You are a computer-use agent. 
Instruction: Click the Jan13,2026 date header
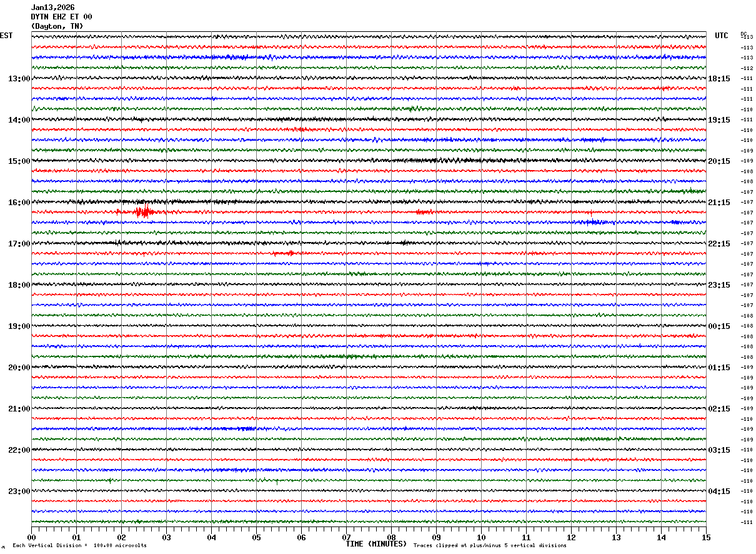(52, 8)
